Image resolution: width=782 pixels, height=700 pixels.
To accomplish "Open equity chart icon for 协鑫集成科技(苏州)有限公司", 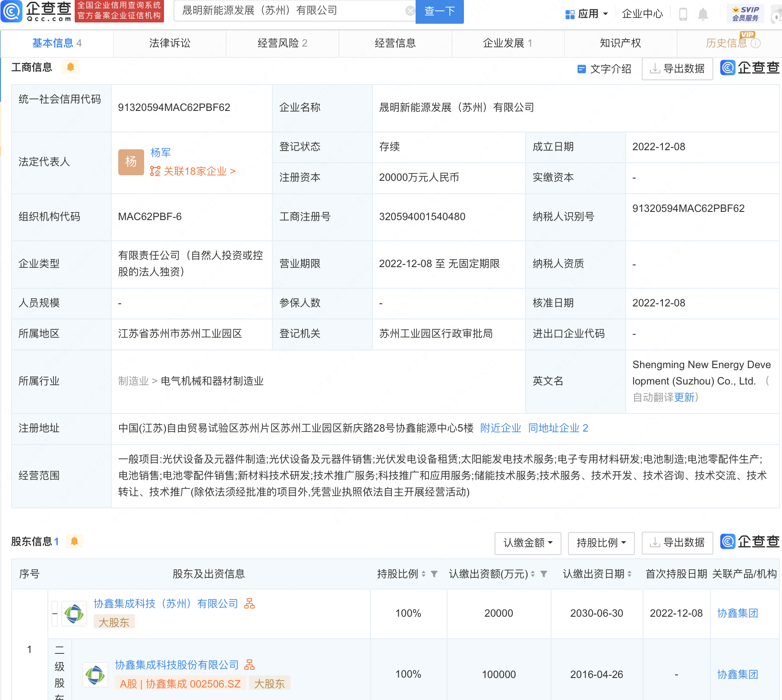I will click(249, 603).
